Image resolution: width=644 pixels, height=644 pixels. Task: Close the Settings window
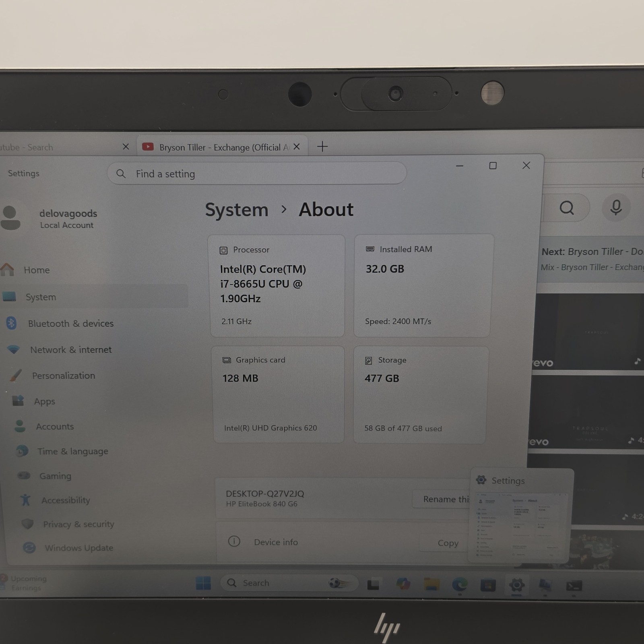tap(526, 165)
